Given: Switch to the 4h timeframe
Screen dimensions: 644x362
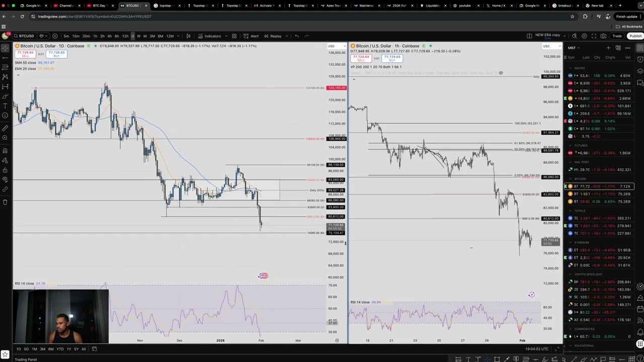Looking at the screenshot, I should coord(109,36).
